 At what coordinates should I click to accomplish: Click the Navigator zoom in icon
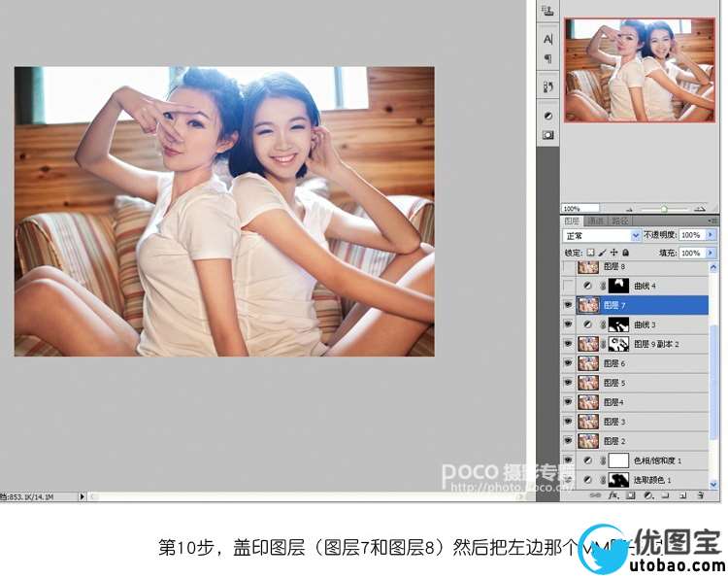[700, 209]
